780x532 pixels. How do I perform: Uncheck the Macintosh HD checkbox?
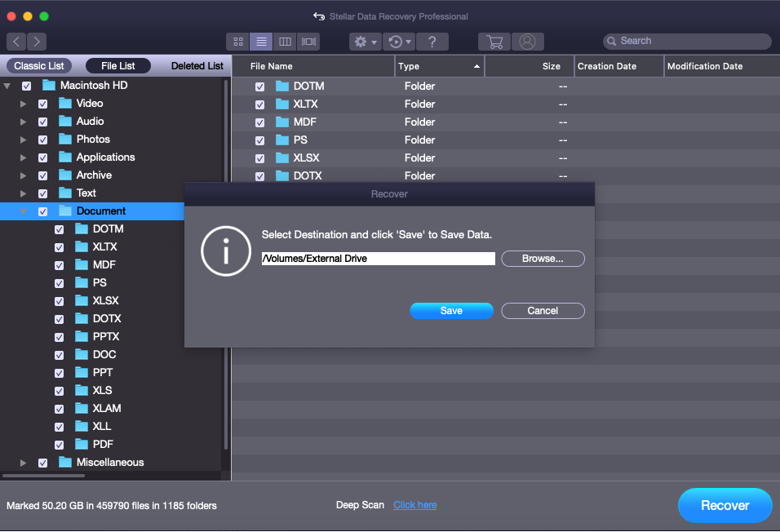click(26, 86)
